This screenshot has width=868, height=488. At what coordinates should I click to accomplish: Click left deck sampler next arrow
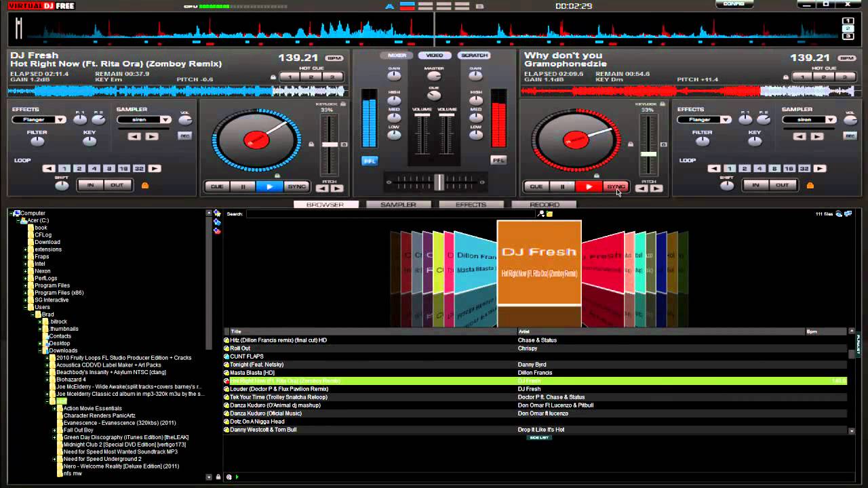click(x=152, y=136)
